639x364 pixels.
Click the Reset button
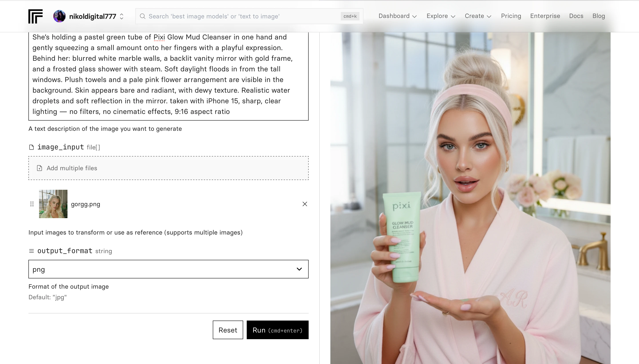228,330
